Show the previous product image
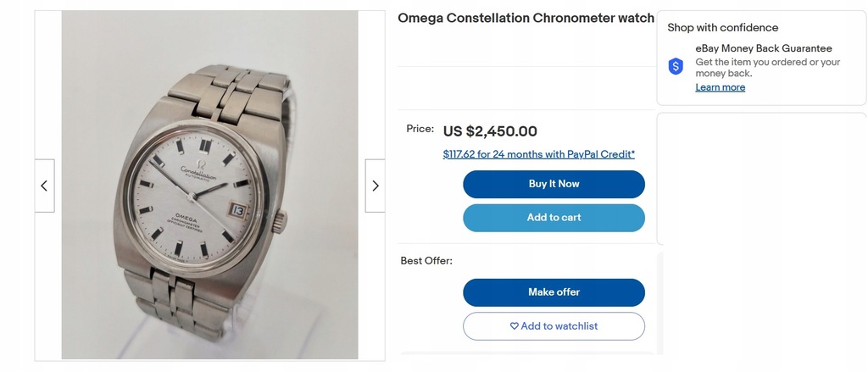Screen dimensions: 868x372 (x=44, y=186)
